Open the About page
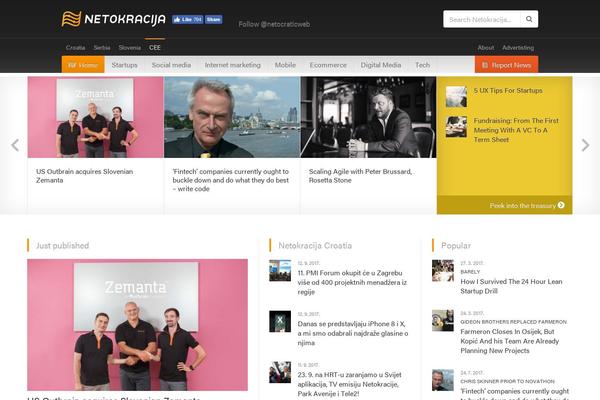600x400 pixels. (x=486, y=47)
